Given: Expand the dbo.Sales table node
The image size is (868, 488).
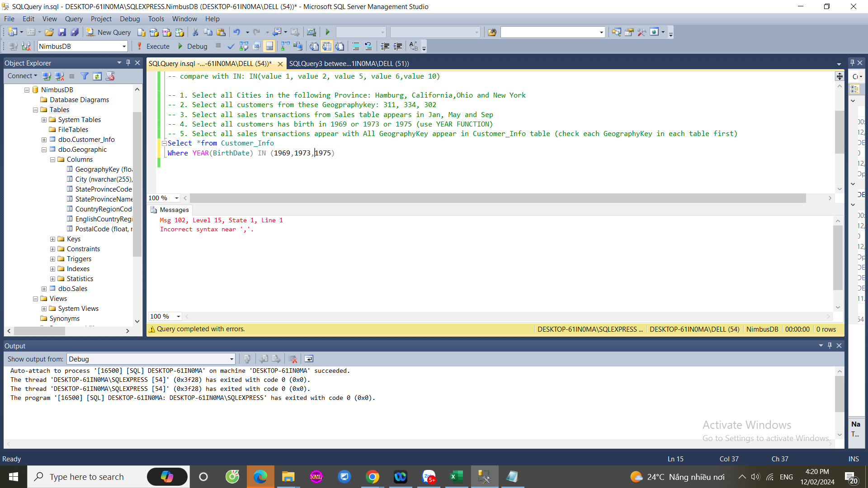Looking at the screenshot, I should [x=44, y=289].
